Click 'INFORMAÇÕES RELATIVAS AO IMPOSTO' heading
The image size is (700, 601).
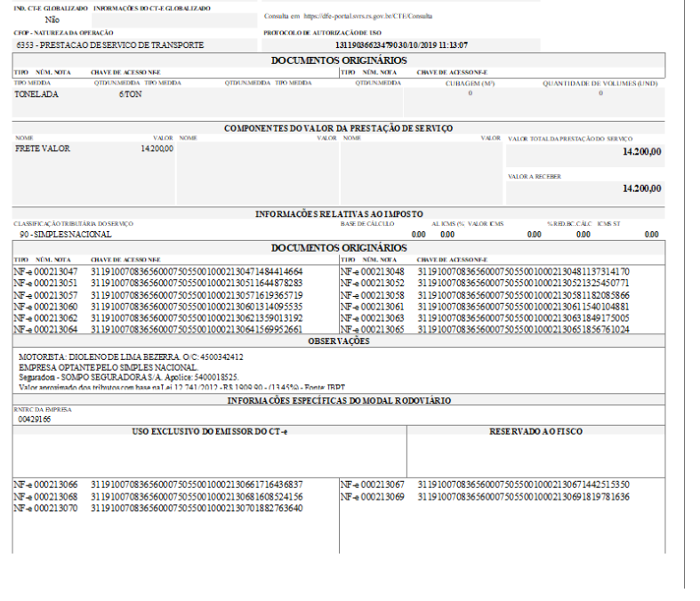coord(339,214)
